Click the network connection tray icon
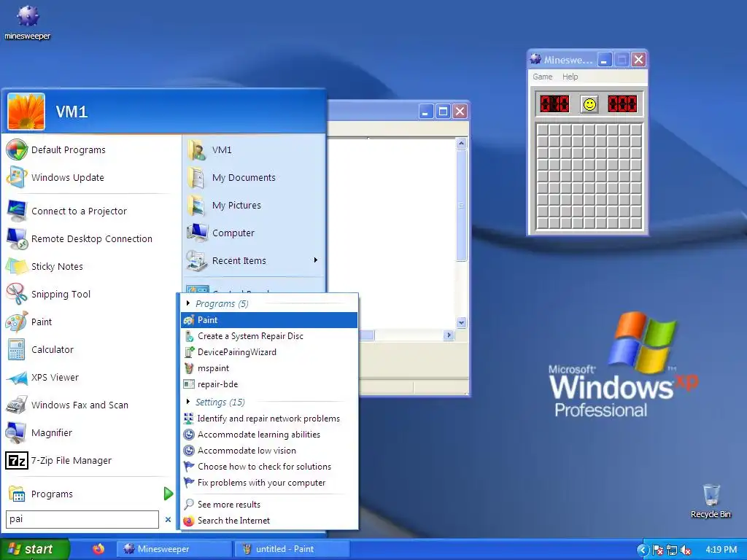This screenshot has height=560, width=747. (x=672, y=550)
